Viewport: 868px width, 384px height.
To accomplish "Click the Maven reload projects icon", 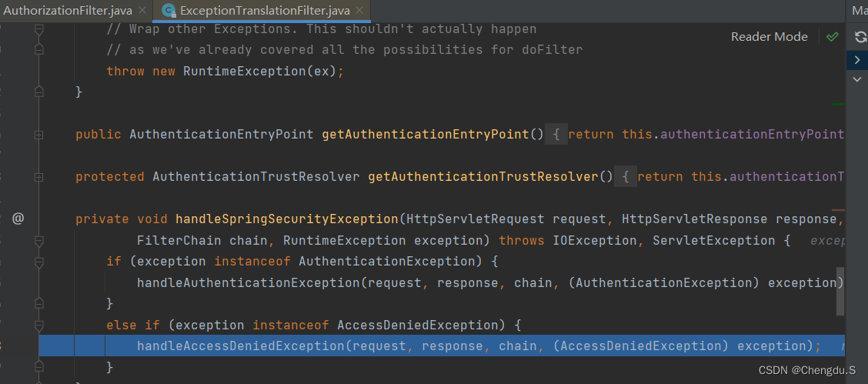I will [x=860, y=37].
